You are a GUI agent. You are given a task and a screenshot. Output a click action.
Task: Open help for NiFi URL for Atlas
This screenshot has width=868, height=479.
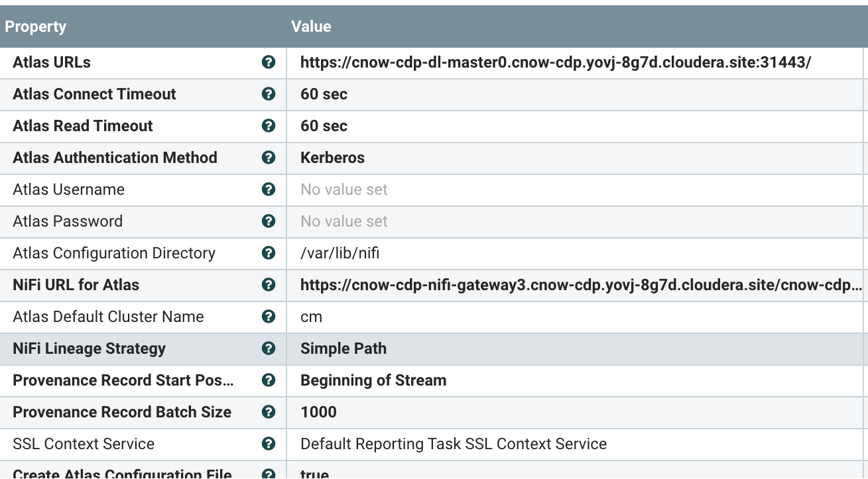coord(269,285)
